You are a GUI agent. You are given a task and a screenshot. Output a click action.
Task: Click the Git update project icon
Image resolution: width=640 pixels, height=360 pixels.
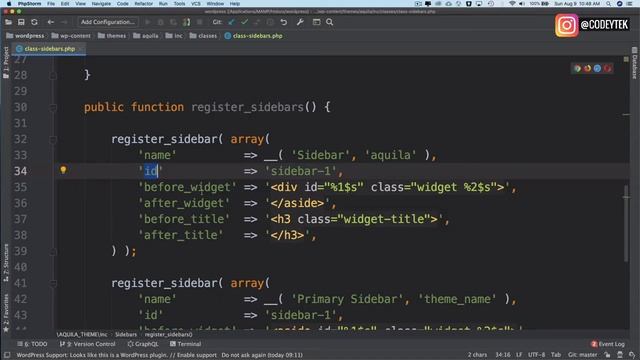coord(232,22)
